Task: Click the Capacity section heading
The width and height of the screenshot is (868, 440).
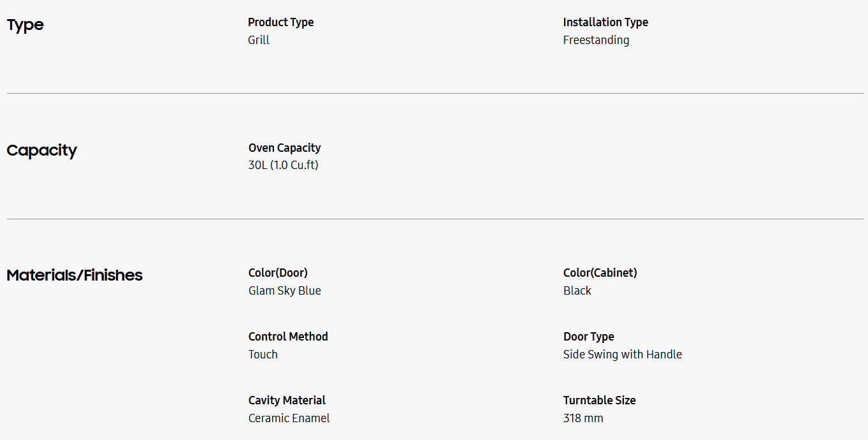Action: point(41,150)
